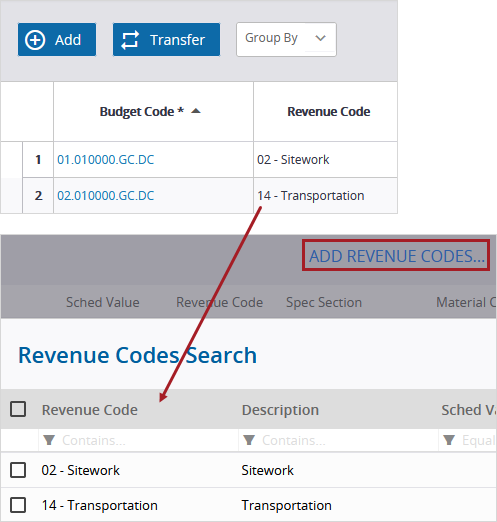
Task: Select row number 1 in budget table
Action: 38,160
